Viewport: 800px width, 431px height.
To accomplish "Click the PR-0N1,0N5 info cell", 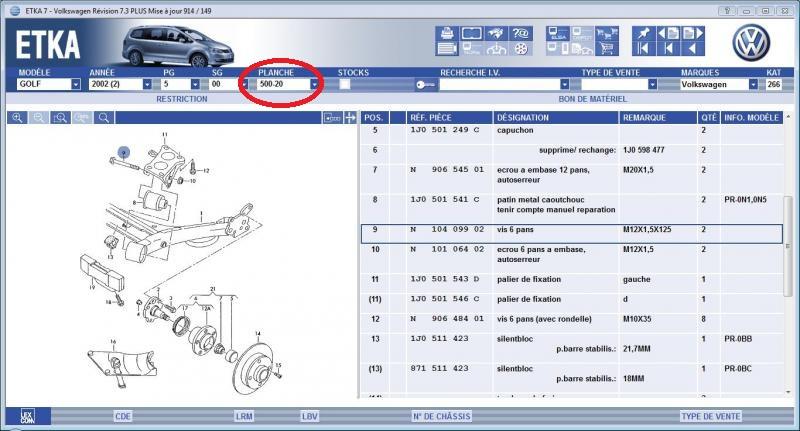I will 745,200.
